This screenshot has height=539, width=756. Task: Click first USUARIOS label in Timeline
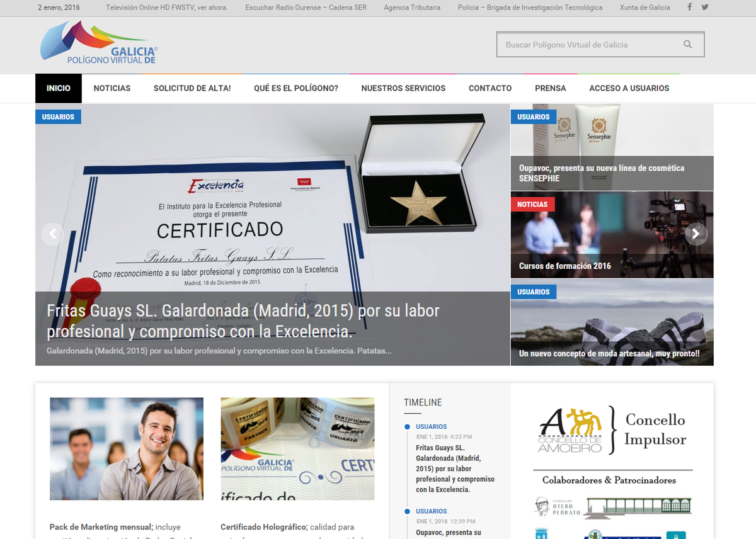432,427
